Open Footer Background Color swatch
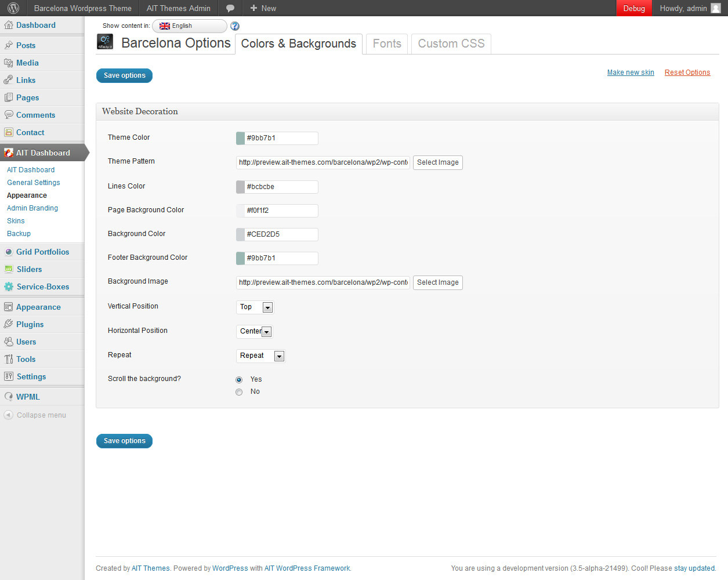 coord(240,258)
